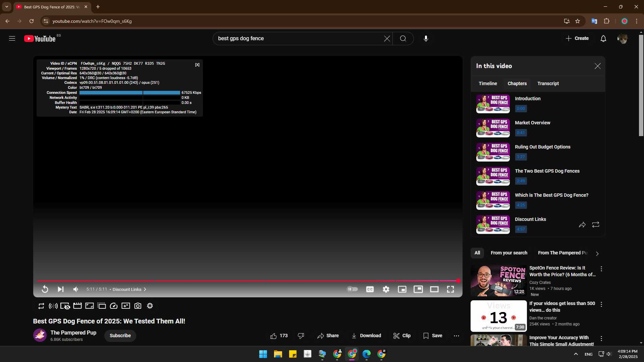Create a Clip of the video
The width and height of the screenshot is (644, 362).
pos(402,336)
